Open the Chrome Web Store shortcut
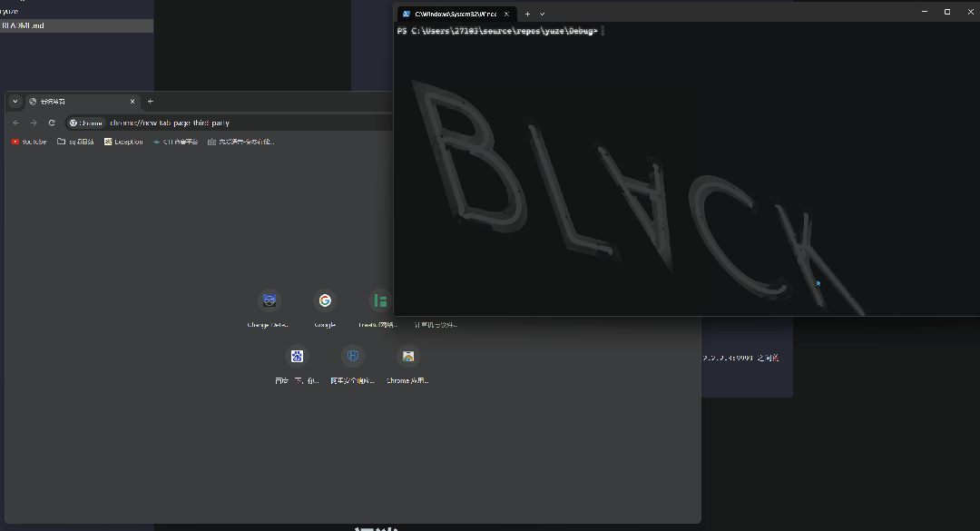980x531 pixels. (x=408, y=356)
